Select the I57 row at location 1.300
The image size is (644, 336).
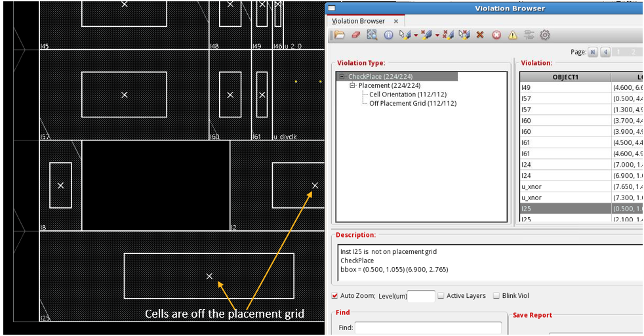[581, 110]
